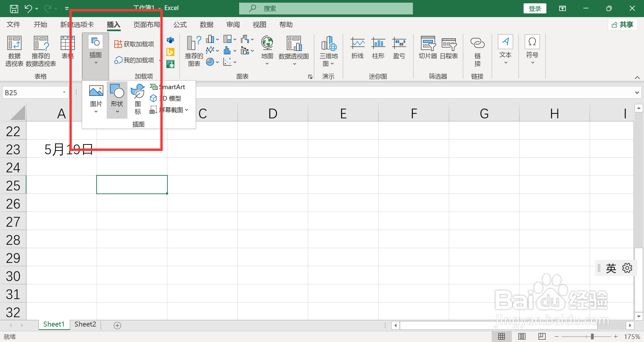Screen dimensions: 644x342
Task: Click the Icons (图标) button
Action: (138, 100)
